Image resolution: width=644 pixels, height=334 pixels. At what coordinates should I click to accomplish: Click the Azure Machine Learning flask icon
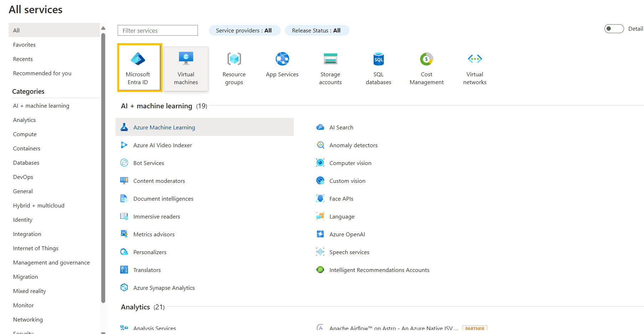124,127
